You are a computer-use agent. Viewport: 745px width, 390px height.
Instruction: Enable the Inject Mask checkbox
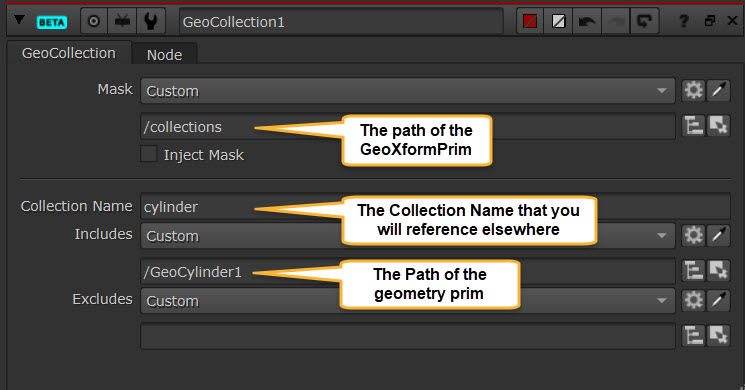149,154
